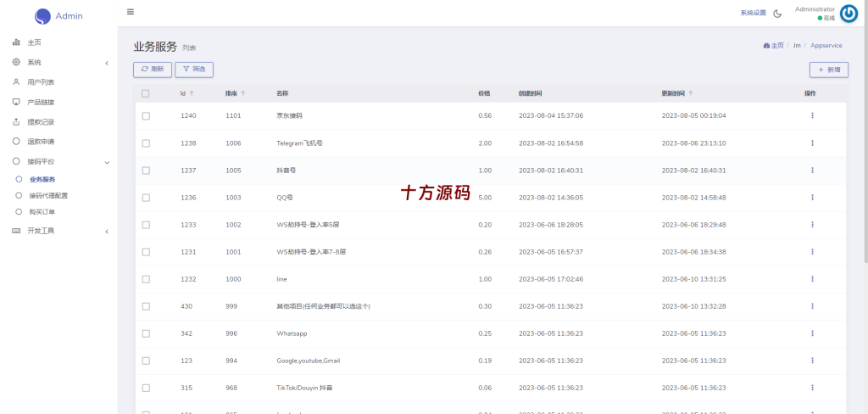Check the row for Id 342
Screen dimensions: 868x414
point(146,333)
